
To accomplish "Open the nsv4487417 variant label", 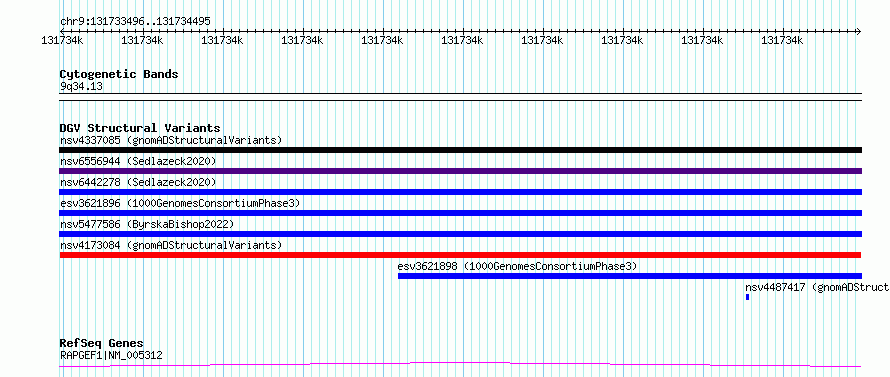I will point(817,287).
